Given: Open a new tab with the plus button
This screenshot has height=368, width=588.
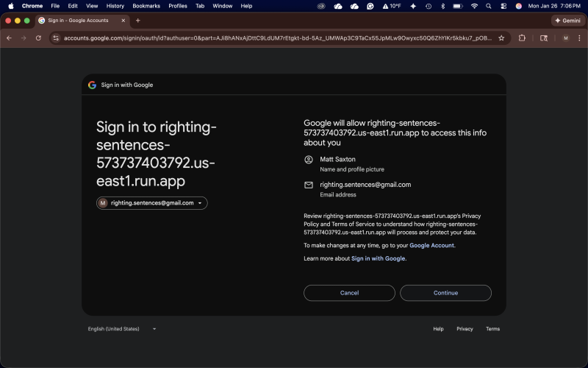Looking at the screenshot, I should (x=138, y=21).
